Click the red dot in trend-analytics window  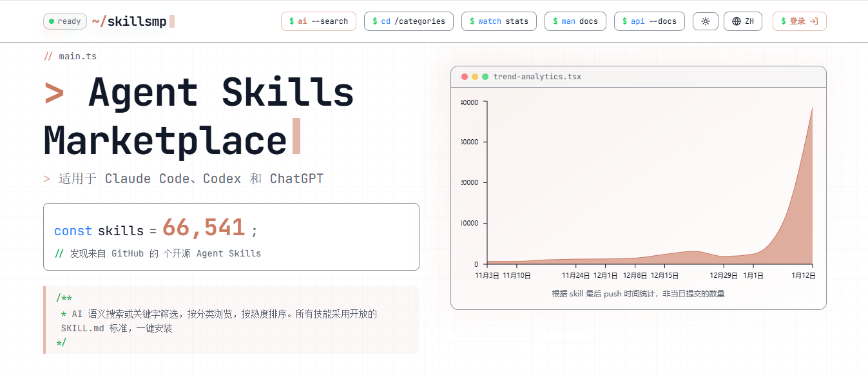click(465, 77)
